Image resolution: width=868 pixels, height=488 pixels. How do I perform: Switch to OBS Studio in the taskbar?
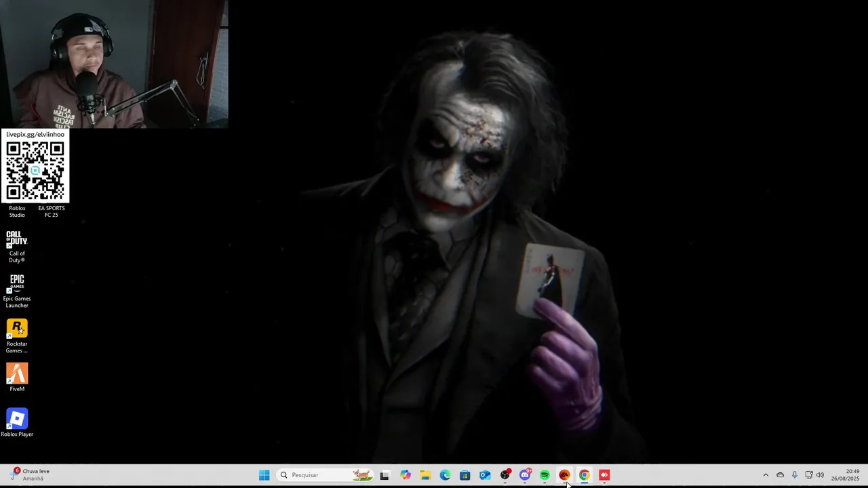pos(505,475)
